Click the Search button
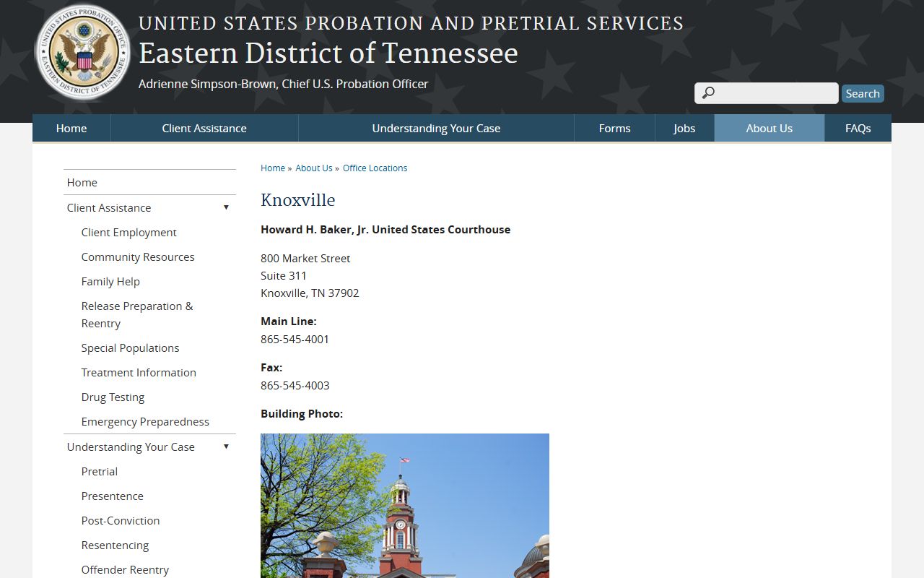 (x=863, y=93)
